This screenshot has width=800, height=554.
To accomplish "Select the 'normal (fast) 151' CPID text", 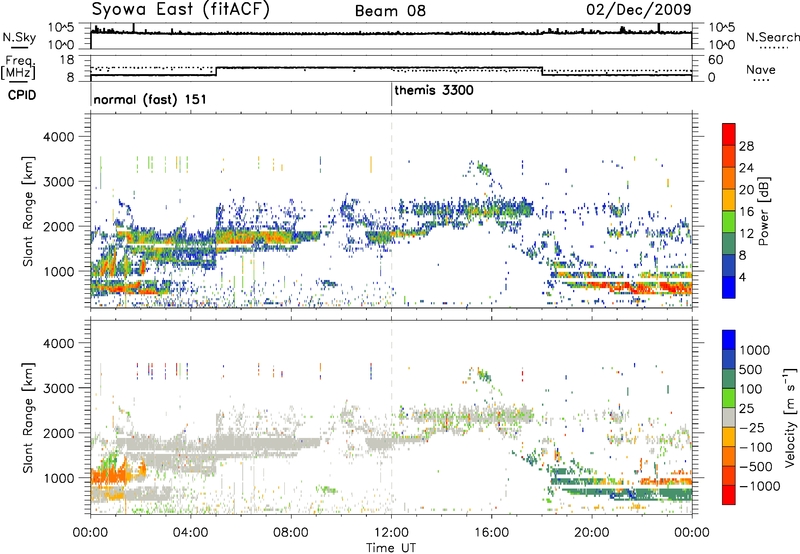I will 150,99.
